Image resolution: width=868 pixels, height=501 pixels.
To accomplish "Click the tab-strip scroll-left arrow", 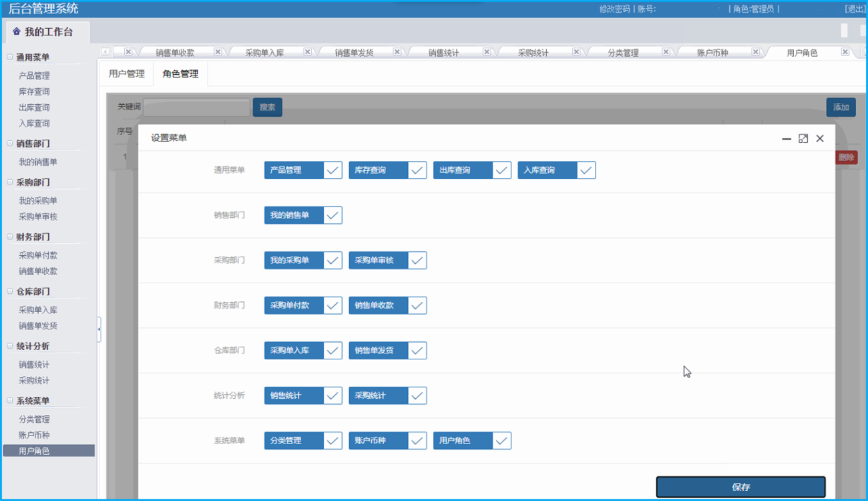I will pos(105,52).
